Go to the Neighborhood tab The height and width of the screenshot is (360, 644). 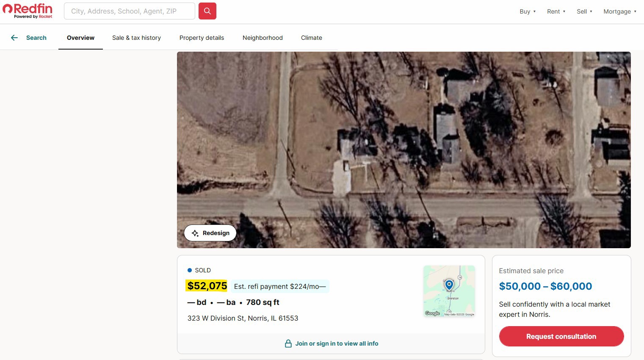[x=263, y=38]
